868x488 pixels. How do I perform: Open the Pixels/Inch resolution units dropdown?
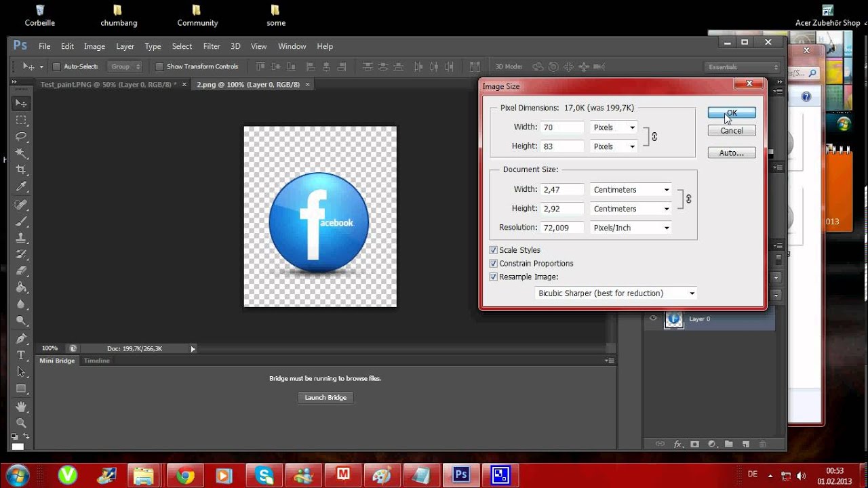[x=631, y=228]
